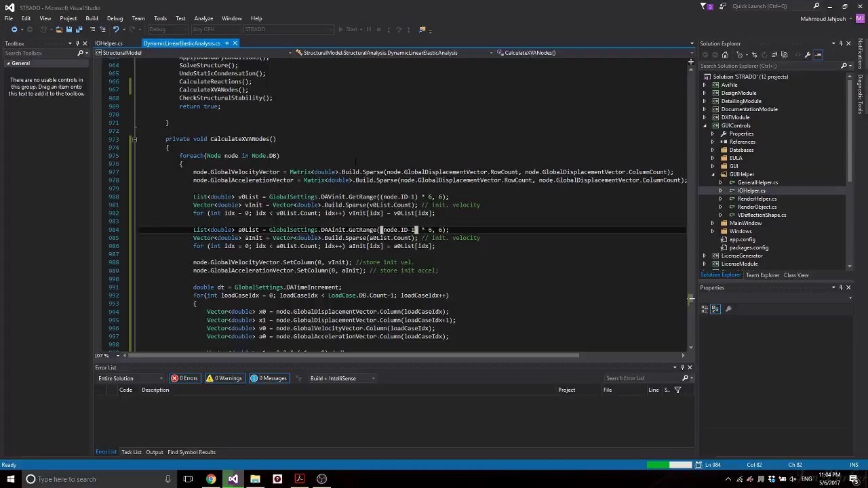Click the Undo toolbar icon
The image size is (868, 488).
point(116,29)
